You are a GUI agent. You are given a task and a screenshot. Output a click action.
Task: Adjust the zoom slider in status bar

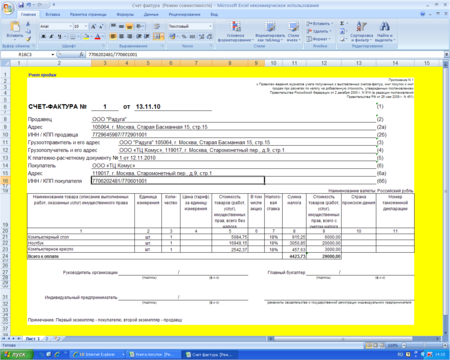coord(424,345)
